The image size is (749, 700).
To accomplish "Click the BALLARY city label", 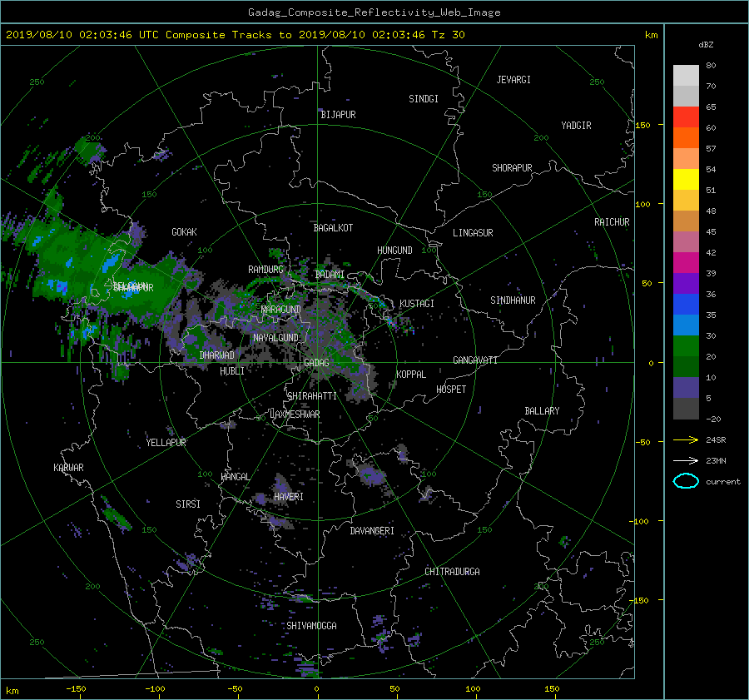I will [x=542, y=411].
